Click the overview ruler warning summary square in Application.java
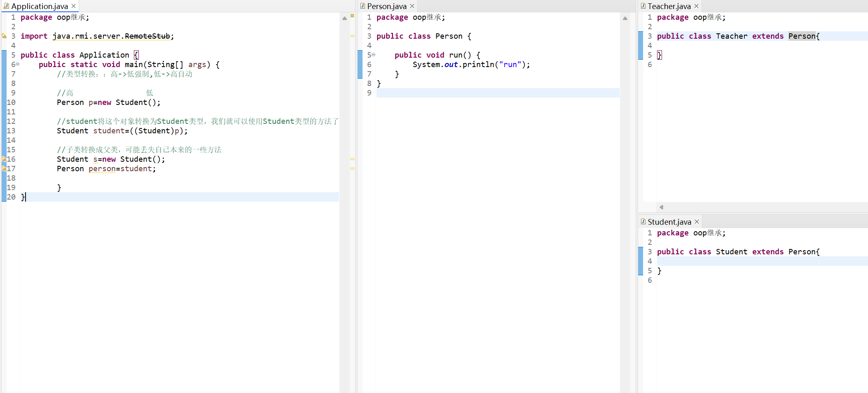 352,16
